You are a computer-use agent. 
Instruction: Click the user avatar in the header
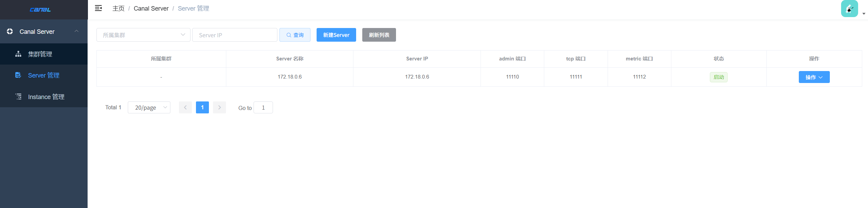pos(849,9)
